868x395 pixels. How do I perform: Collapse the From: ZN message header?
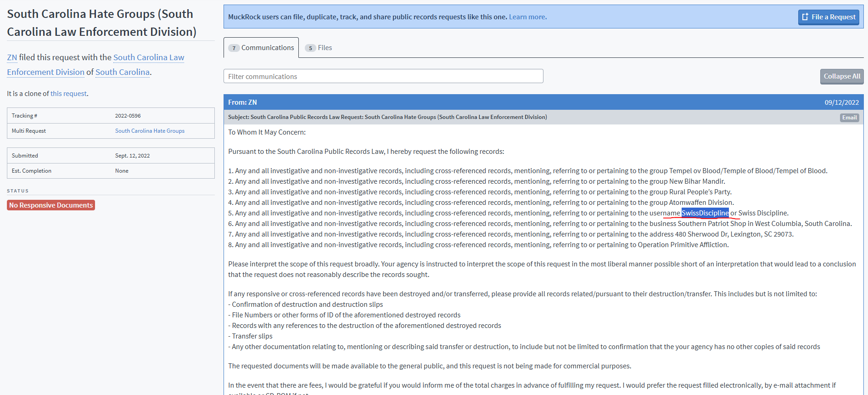(x=505, y=102)
